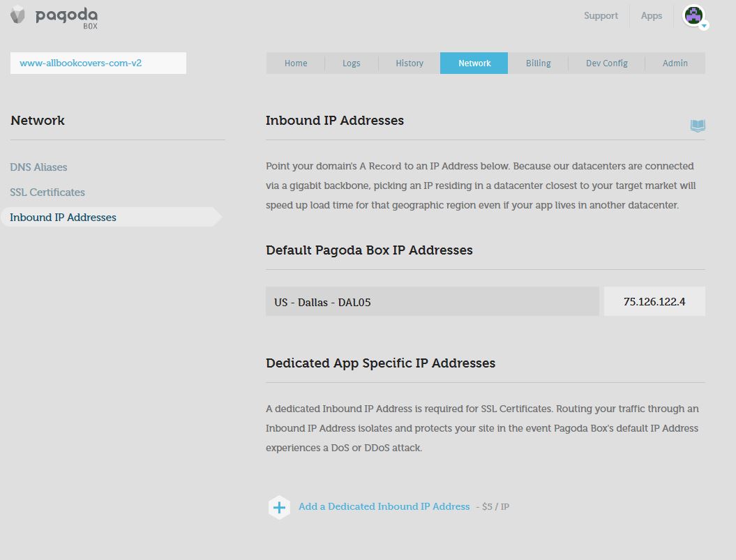Switch to the Admin tab

(x=675, y=63)
